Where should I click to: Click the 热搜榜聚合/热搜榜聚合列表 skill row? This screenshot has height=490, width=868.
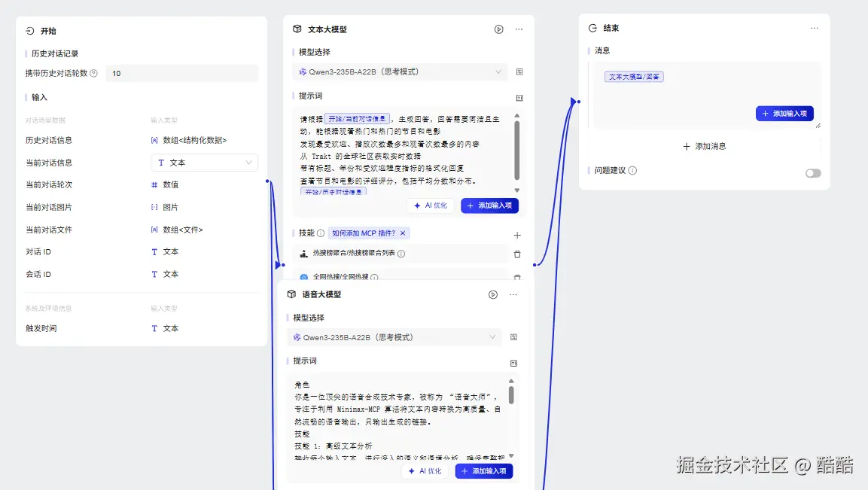[400, 254]
